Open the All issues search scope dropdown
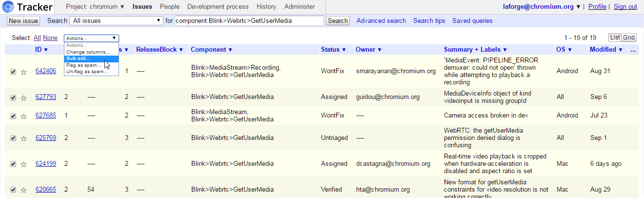The image size is (644, 198). point(116,20)
